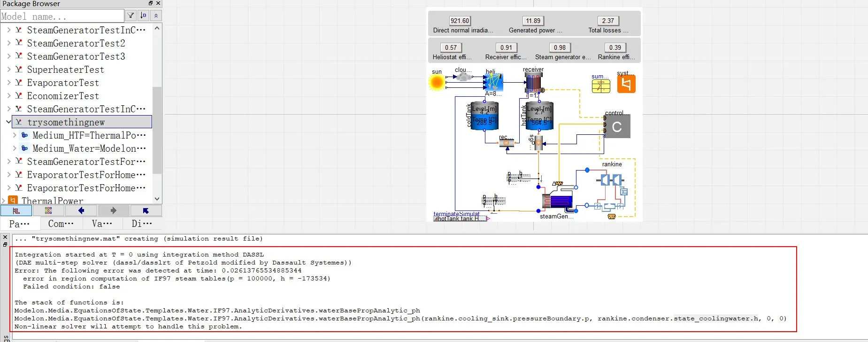Switch Package Browser to icon grid view
The image size is (868, 342).
pos(48,210)
